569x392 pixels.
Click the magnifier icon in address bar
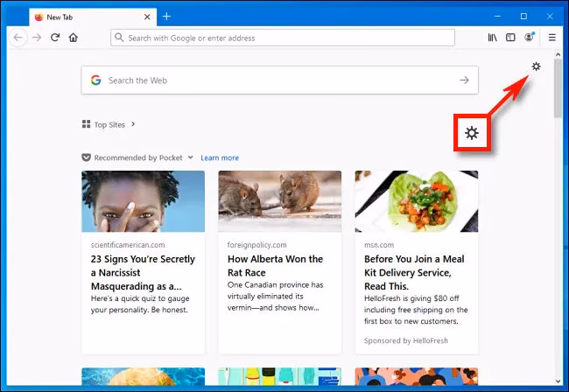coord(119,38)
